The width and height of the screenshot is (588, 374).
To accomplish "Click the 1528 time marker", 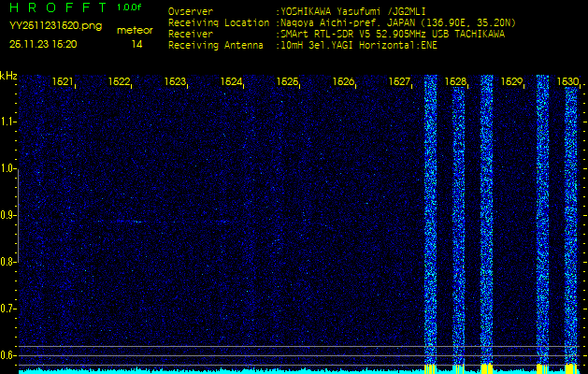I will (x=455, y=82).
